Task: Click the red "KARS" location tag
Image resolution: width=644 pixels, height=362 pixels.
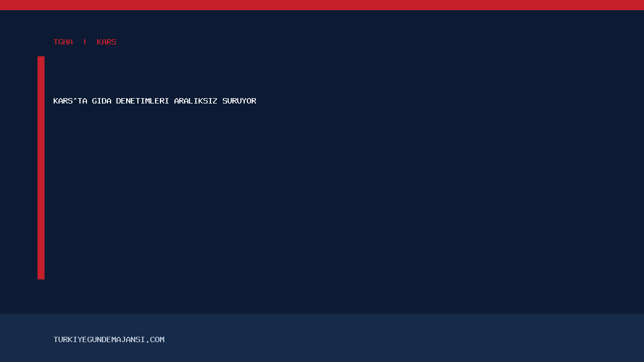Action: [x=106, y=42]
